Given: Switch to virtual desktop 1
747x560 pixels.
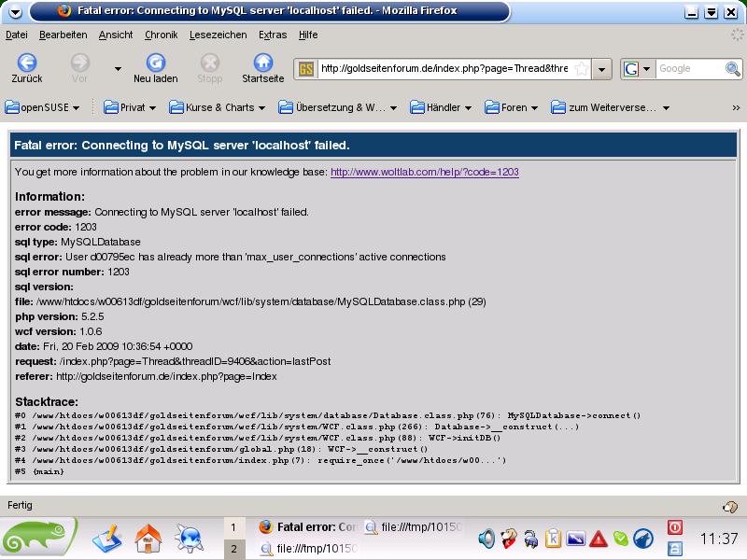Looking at the screenshot, I should coord(233,527).
